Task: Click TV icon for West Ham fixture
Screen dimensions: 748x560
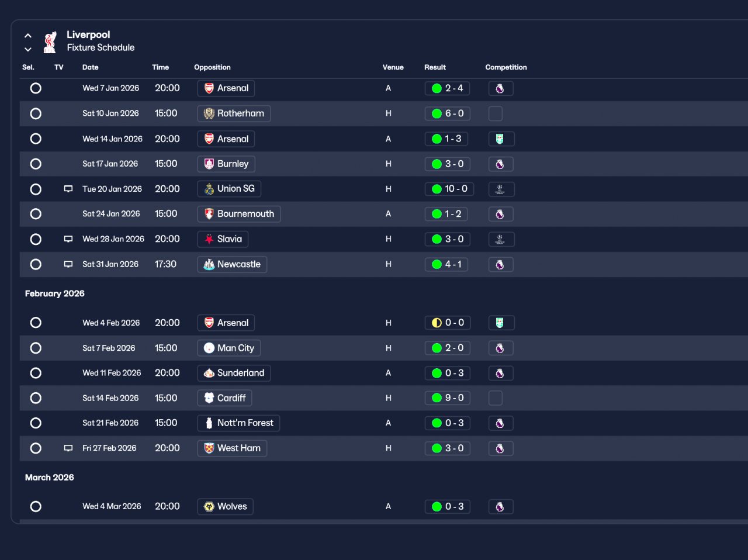Action: tap(68, 448)
